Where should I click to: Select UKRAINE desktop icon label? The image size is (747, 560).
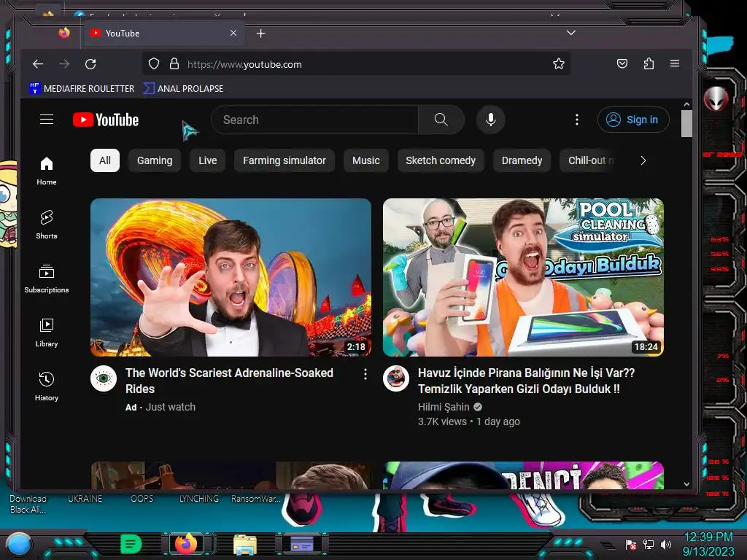point(85,499)
